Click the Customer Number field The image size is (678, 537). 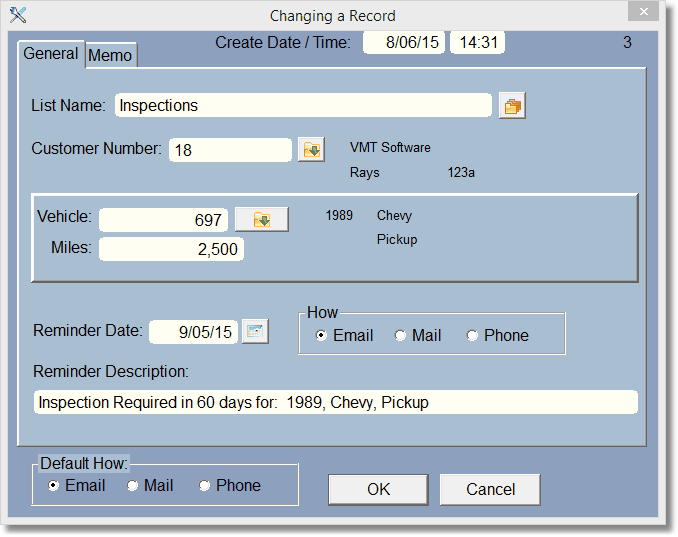(x=230, y=150)
